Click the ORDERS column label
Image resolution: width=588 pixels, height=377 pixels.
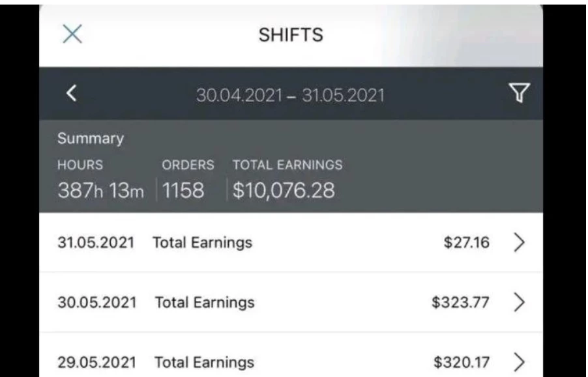(188, 165)
